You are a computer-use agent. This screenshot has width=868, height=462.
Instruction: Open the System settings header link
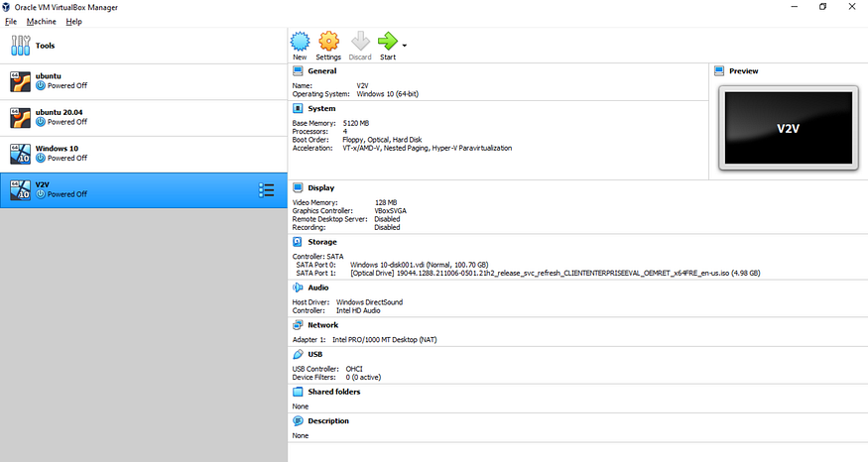(321, 108)
